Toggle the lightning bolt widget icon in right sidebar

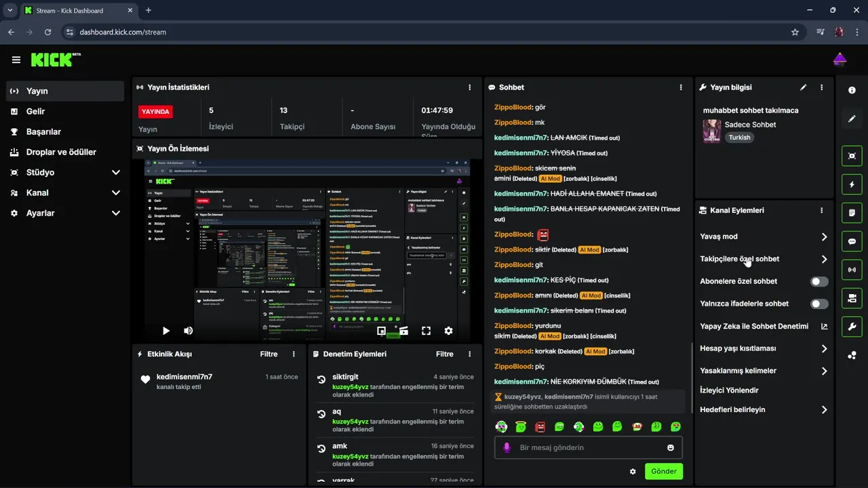point(852,184)
